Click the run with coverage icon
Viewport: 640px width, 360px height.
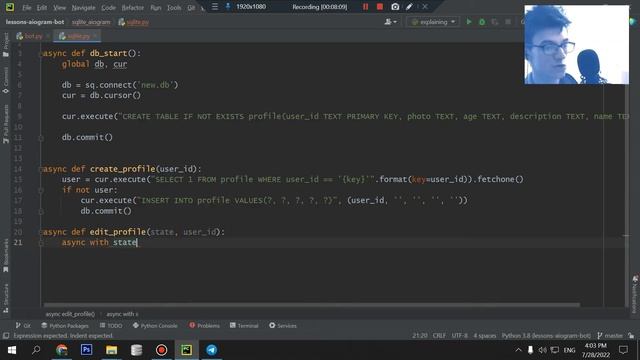point(495,22)
